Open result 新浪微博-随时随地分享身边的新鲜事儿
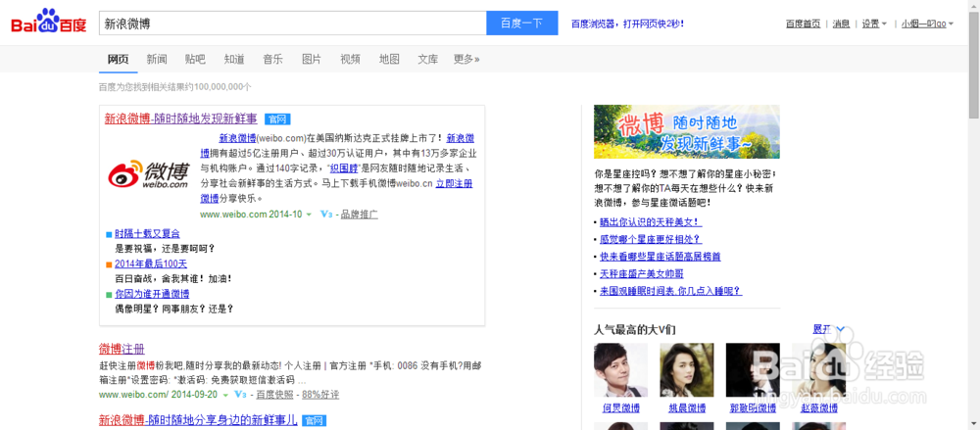Image resolution: width=980 pixels, height=430 pixels. tap(198, 420)
